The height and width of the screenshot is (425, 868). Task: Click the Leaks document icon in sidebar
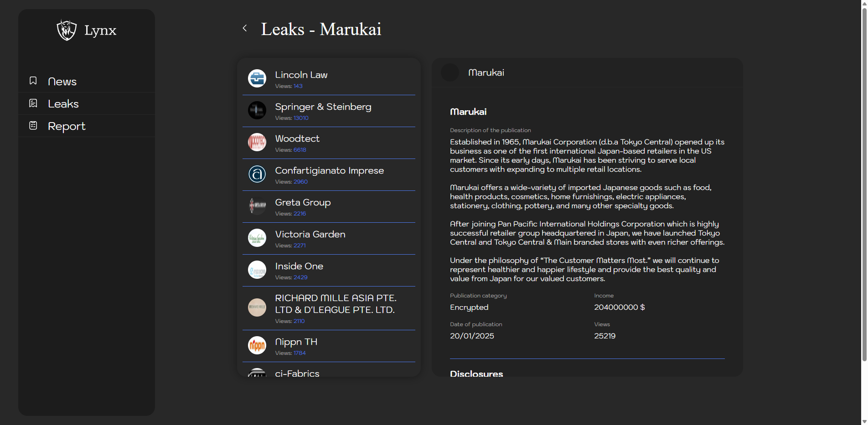pyautogui.click(x=33, y=103)
